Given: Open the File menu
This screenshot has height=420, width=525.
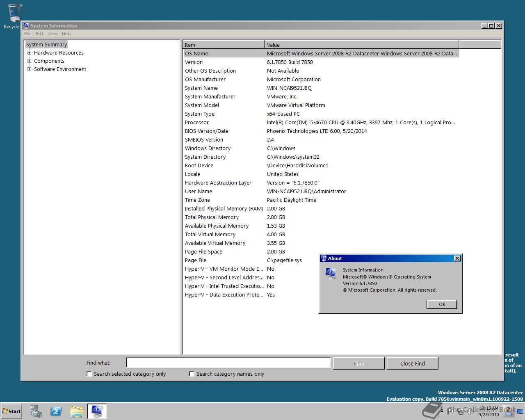Looking at the screenshot, I should point(27,34).
